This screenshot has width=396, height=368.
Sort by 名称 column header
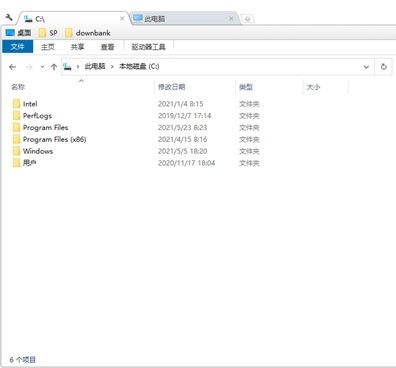point(18,87)
